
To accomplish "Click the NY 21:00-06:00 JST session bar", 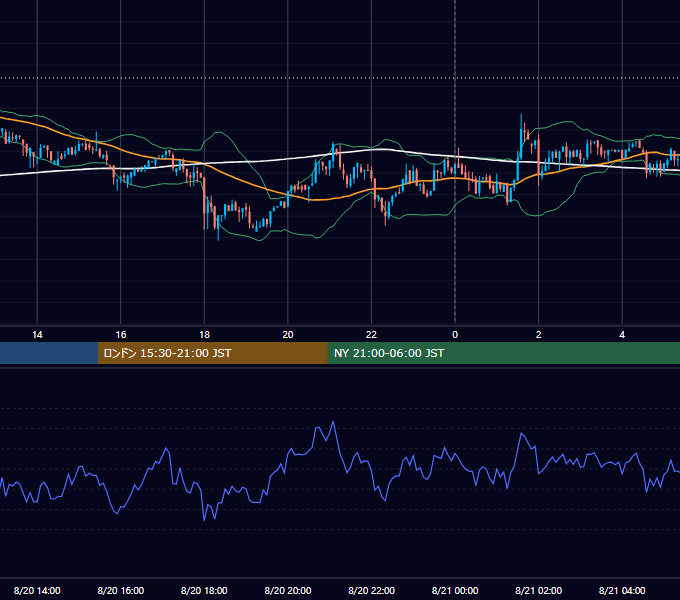I will 503,353.
